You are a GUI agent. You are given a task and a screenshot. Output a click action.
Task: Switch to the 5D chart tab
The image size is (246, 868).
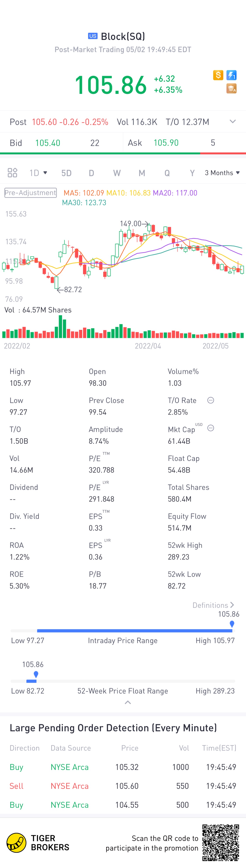66,173
